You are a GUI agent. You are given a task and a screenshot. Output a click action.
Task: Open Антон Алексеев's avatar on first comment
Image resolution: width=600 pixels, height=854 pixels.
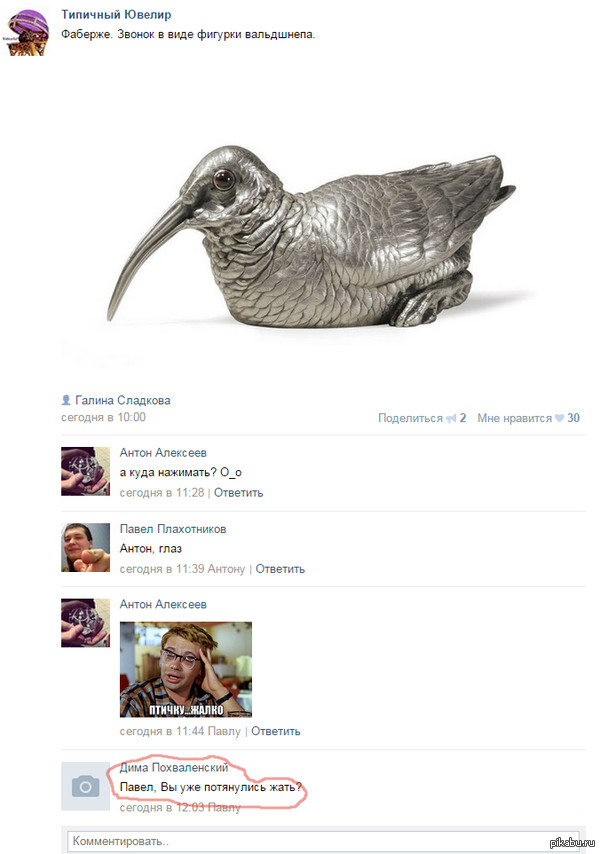pyautogui.click(x=85, y=471)
